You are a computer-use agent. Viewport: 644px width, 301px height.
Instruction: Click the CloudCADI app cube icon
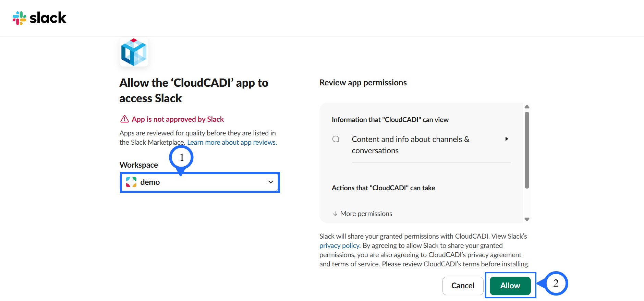point(134,52)
